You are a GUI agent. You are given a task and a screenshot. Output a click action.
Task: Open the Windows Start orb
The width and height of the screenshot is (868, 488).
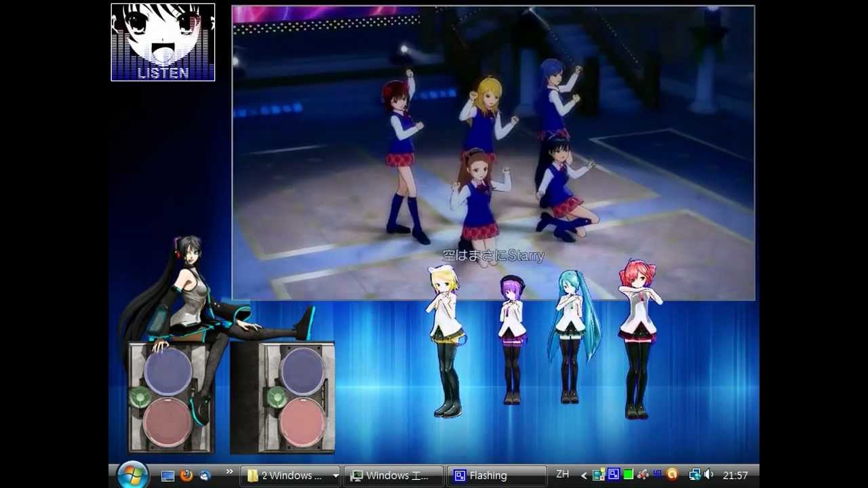[133, 475]
